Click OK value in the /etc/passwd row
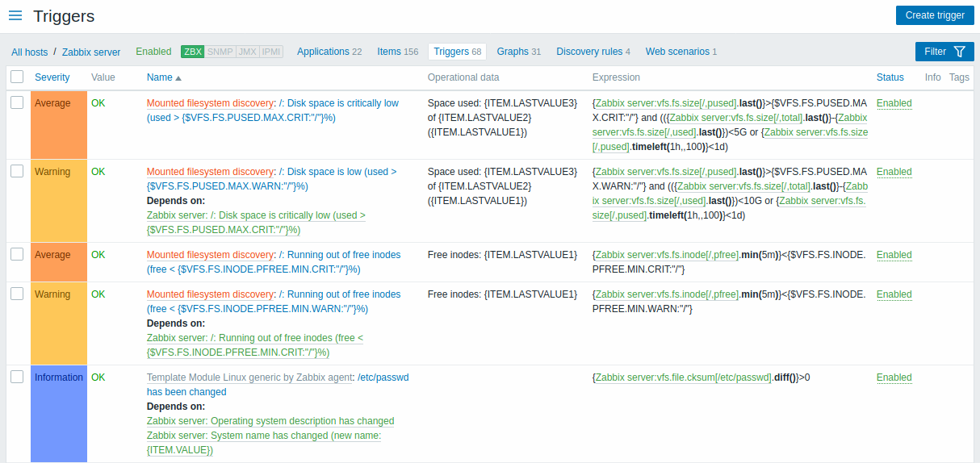 click(98, 377)
